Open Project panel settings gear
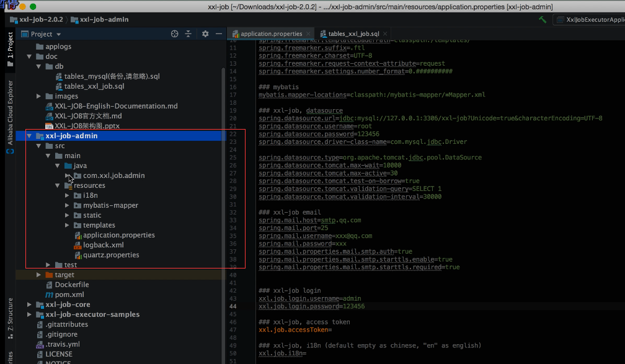Viewport: 625px width, 364px height. [205, 34]
